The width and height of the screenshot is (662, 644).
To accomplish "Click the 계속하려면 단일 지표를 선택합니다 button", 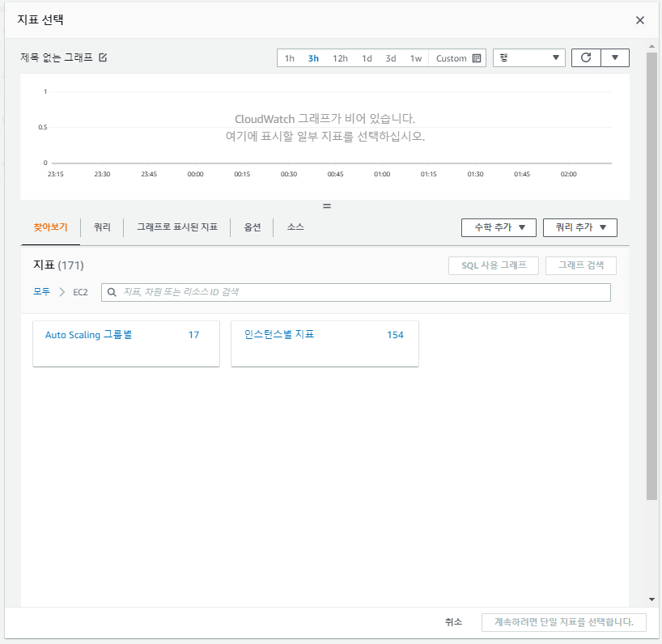I will point(563,622).
